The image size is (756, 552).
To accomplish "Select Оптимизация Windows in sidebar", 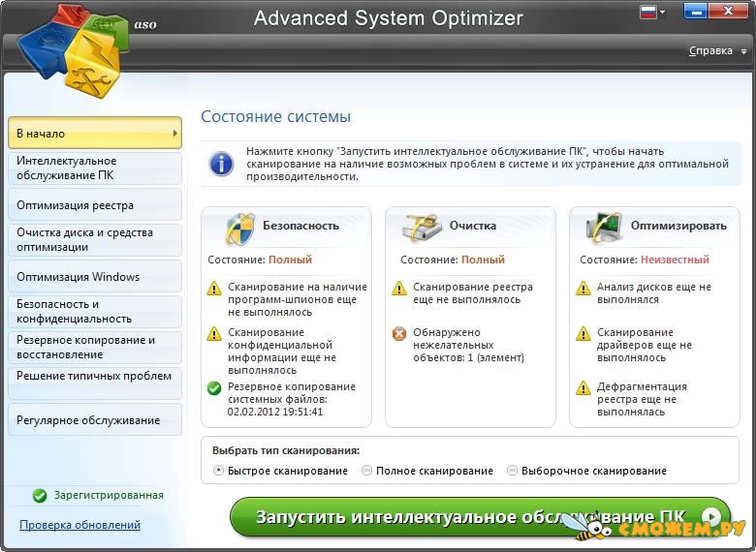I will click(95, 276).
